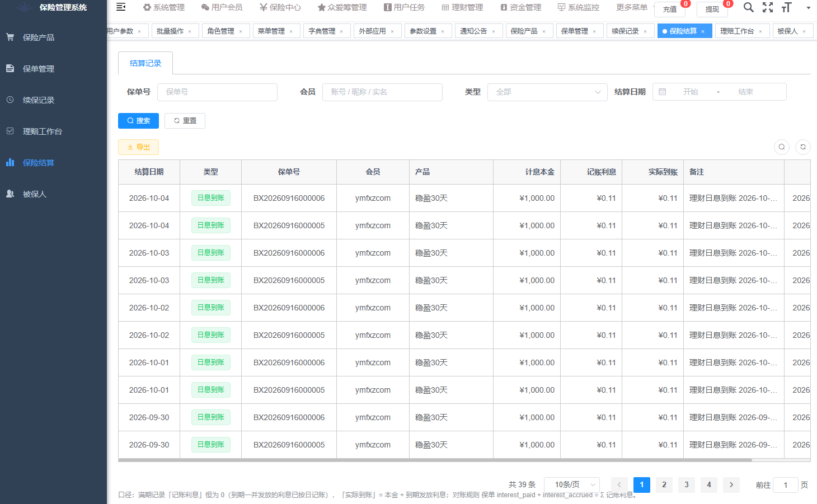This screenshot has width=817, height=504.
Task: Click the 搜索 button
Action: coord(138,121)
